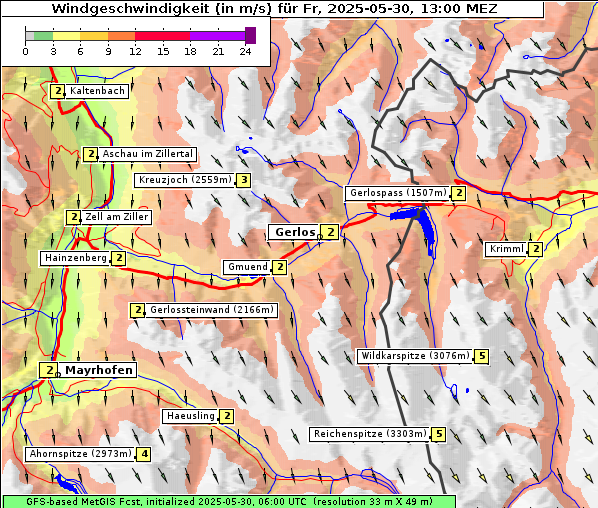Image resolution: width=598 pixels, height=508 pixels.
Task: Click the Gerlospass wind value badge
Action: click(x=459, y=193)
